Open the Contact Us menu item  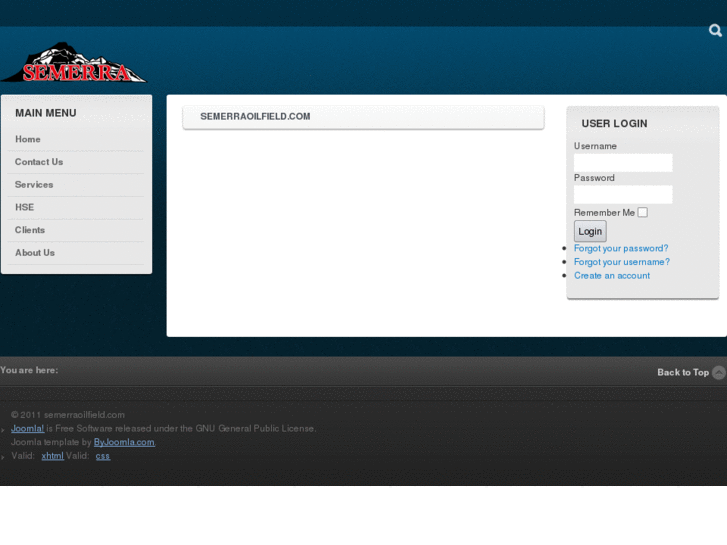tap(39, 162)
